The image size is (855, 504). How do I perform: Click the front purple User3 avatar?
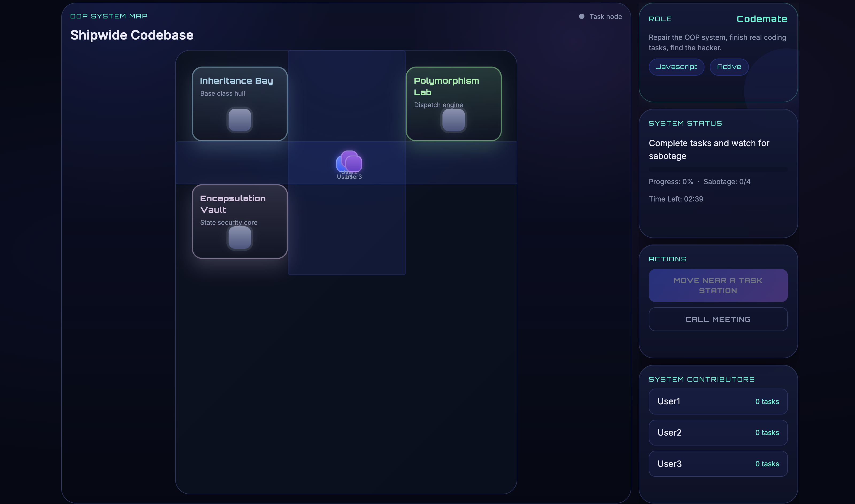tap(355, 164)
